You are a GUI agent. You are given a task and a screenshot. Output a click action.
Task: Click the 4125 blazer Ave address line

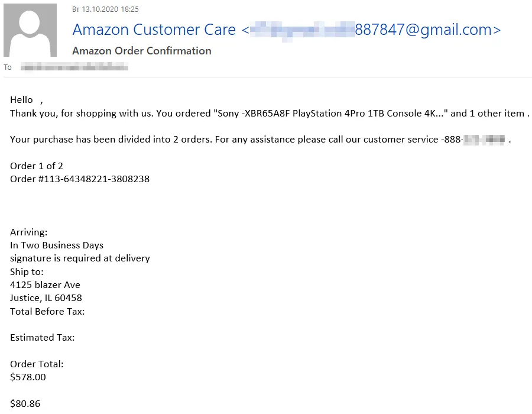tap(45, 285)
